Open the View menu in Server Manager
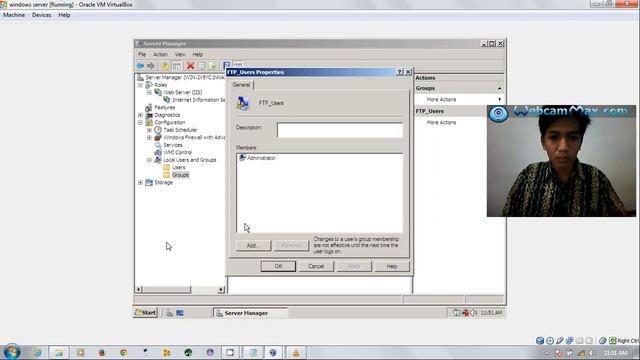The width and height of the screenshot is (640, 360). pos(180,54)
